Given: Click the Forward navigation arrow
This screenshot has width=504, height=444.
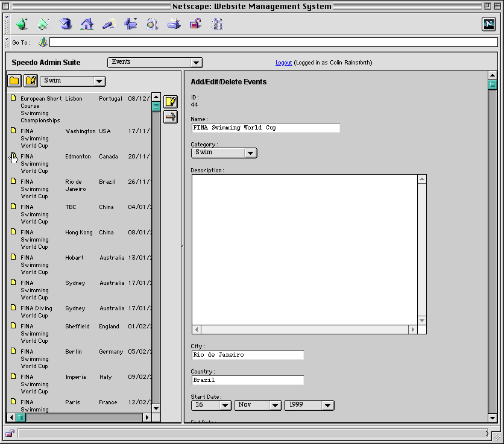Looking at the screenshot, I should click(43, 24).
